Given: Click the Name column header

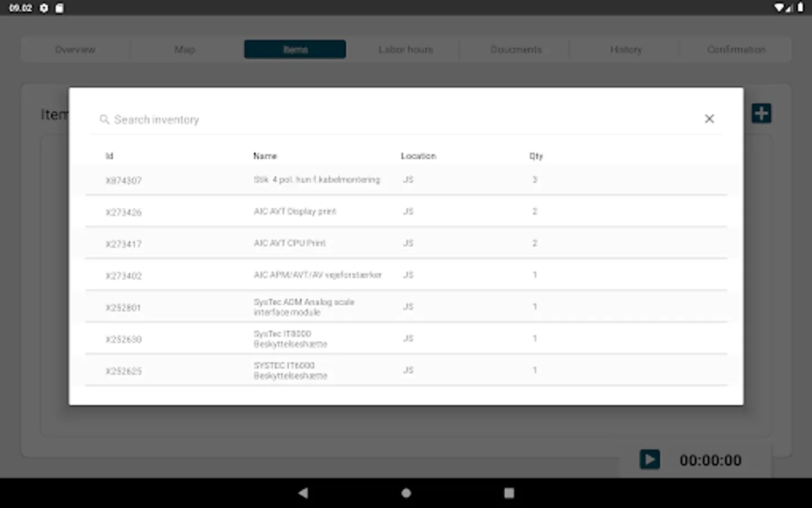Looking at the screenshot, I should pyautogui.click(x=265, y=156).
